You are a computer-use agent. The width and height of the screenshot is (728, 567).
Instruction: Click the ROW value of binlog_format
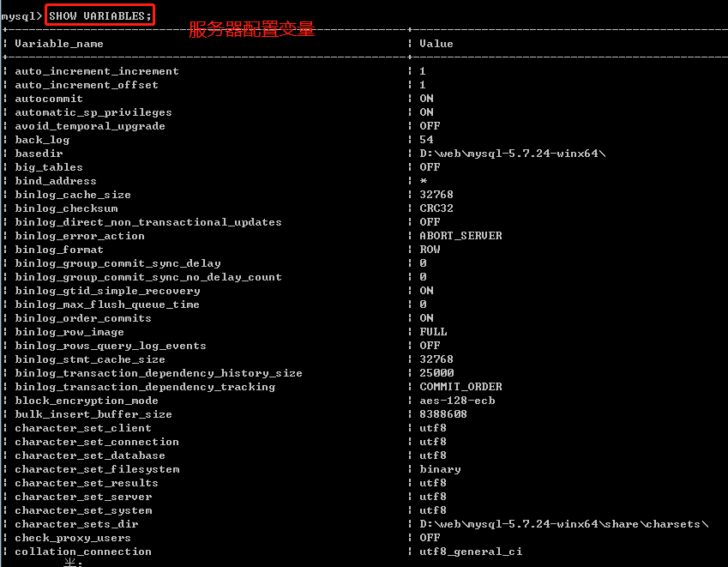click(x=430, y=250)
